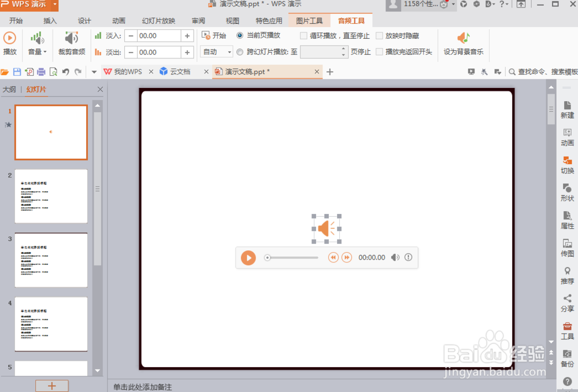Open the 新建 sidebar panel
The image size is (578, 392).
pyautogui.click(x=567, y=110)
